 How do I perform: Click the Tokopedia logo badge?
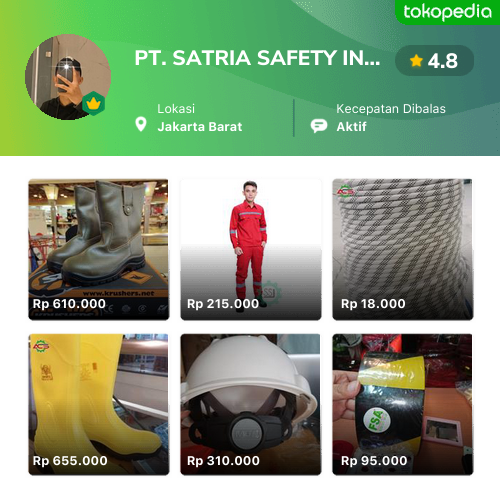pyautogui.click(x=447, y=12)
